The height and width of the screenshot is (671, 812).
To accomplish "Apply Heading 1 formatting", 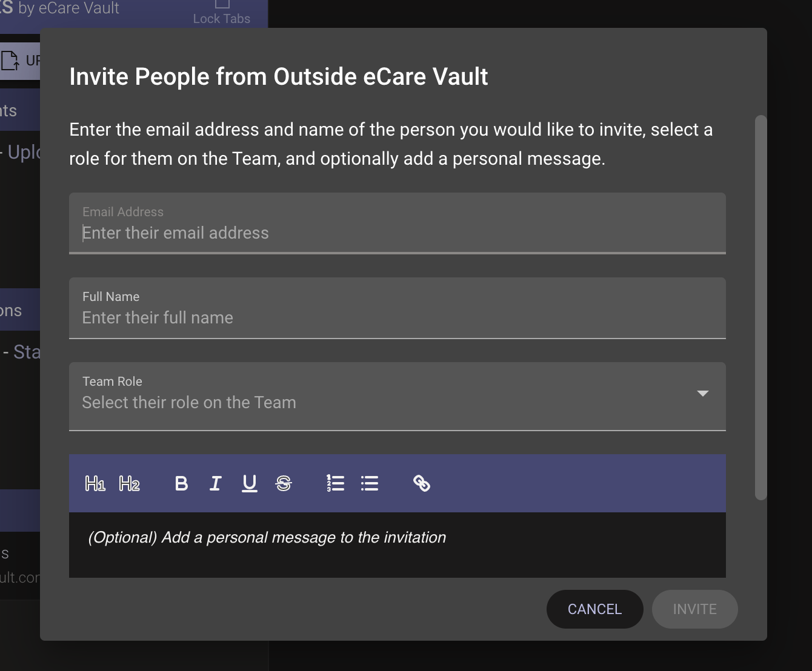I will point(95,483).
